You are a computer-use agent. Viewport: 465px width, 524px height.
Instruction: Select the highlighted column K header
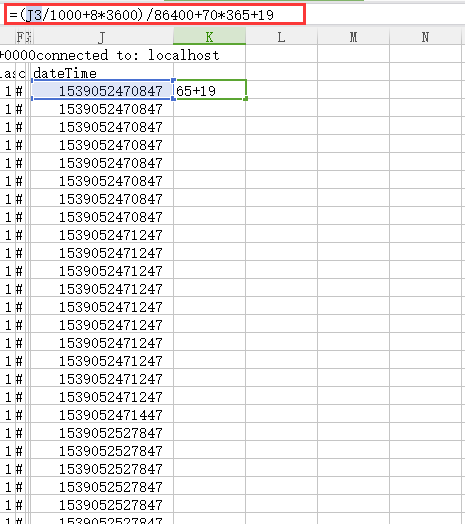[x=210, y=37]
